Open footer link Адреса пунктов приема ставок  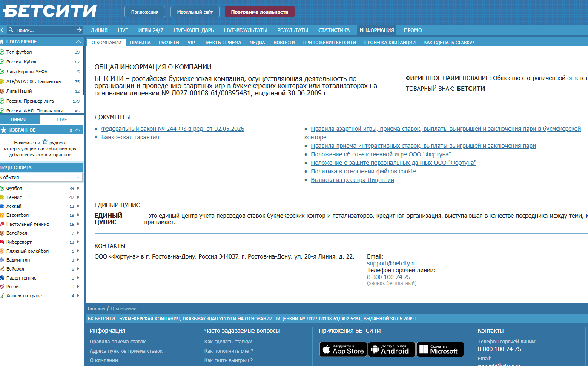point(126,351)
